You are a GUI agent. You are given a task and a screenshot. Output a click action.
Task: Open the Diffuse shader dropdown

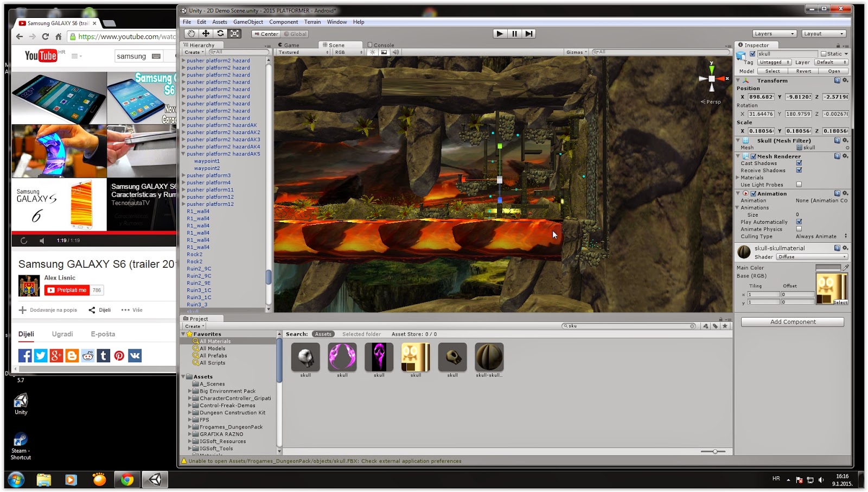pos(812,257)
